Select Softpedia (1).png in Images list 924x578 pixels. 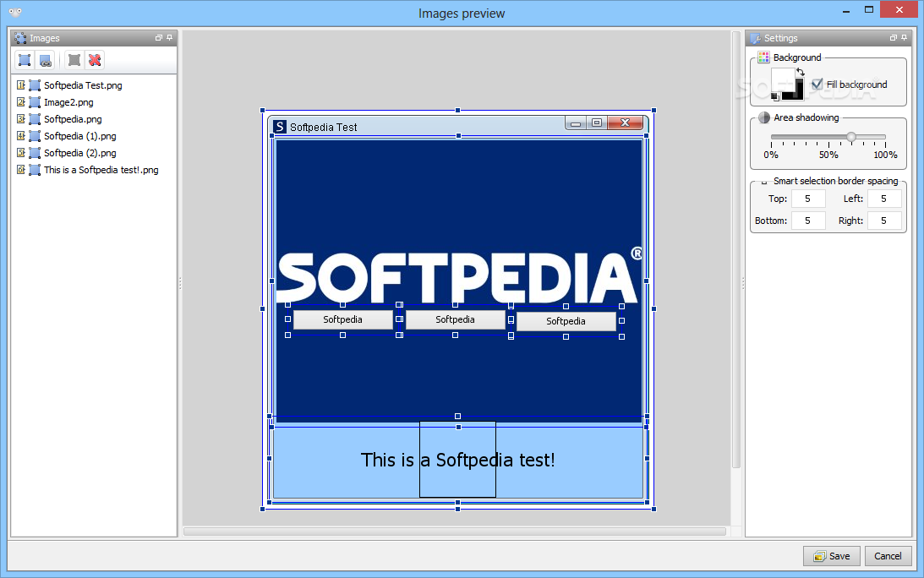pyautogui.click(x=79, y=136)
